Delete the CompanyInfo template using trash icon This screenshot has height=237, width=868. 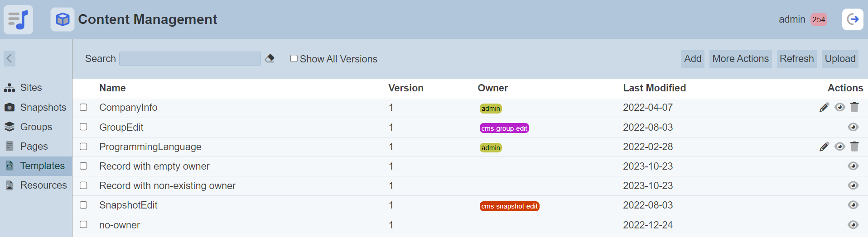click(854, 107)
